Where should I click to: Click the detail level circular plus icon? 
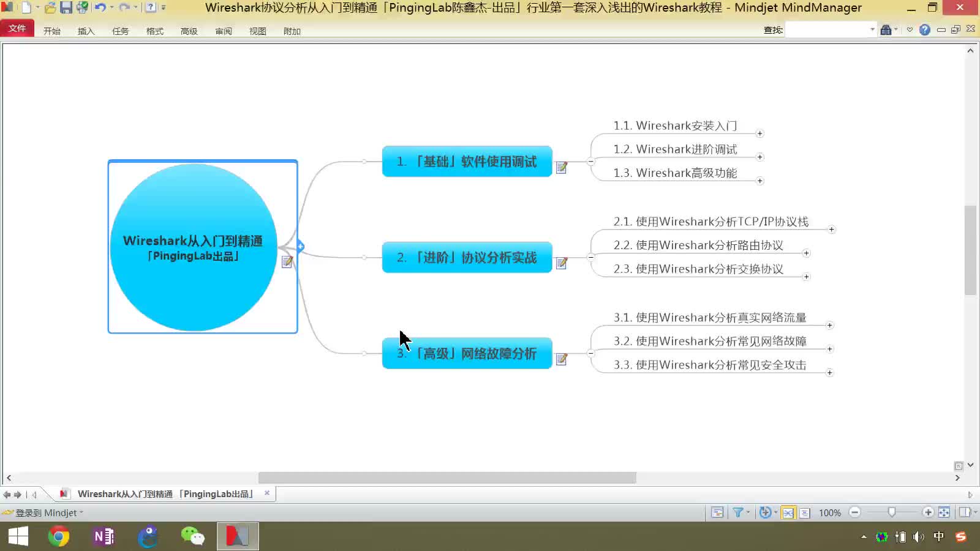(x=764, y=512)
